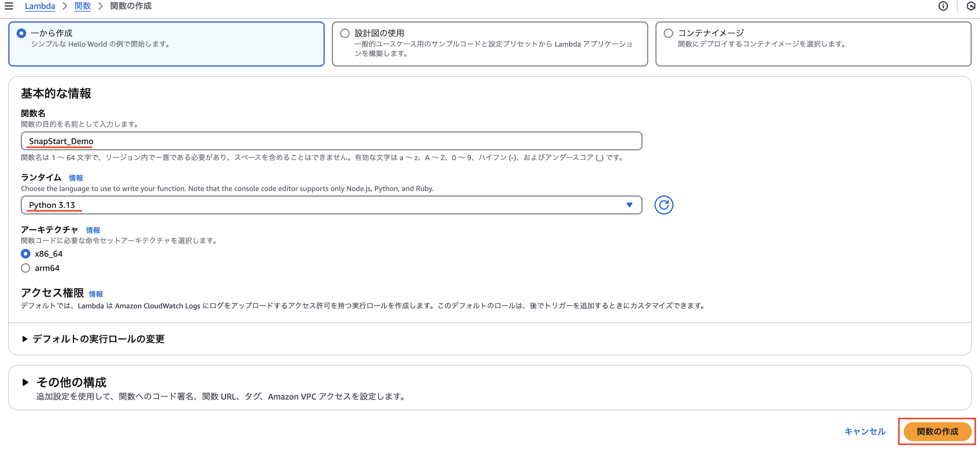The height and width of the screenshot is (450, 980).
Task: Open 情報 link next to アクセス権限
Action: point(96,293)
